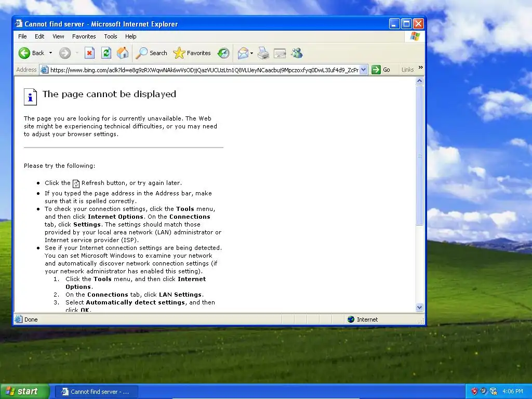Click the Internet zone globe icon
532x399 pixels.
pyautogui.click(x=351, y=320)
